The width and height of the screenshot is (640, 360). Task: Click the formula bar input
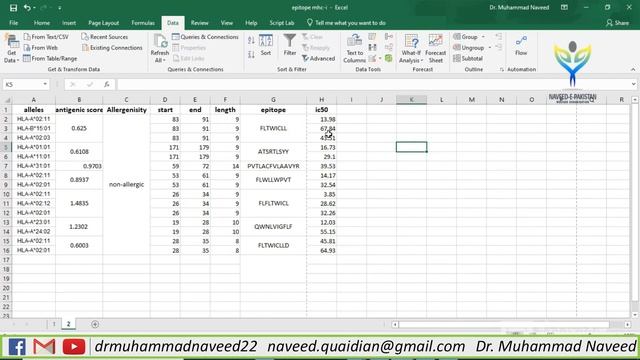[x=373, y=84]
